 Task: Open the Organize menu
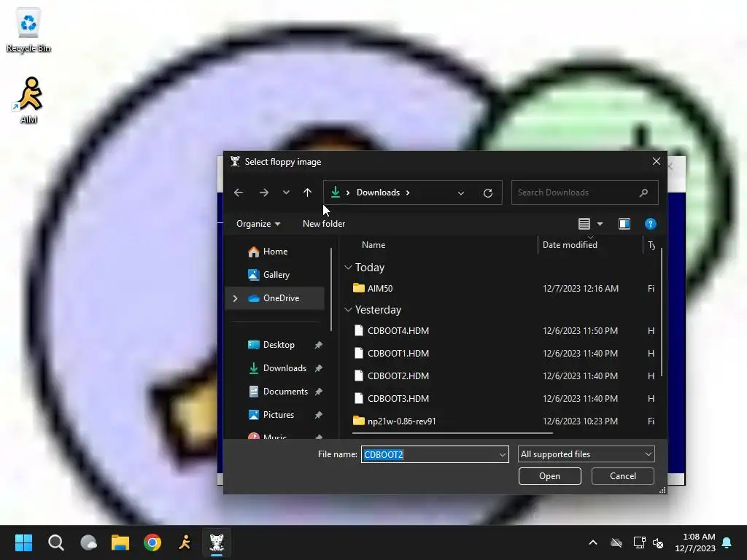(x=258, y=224)
